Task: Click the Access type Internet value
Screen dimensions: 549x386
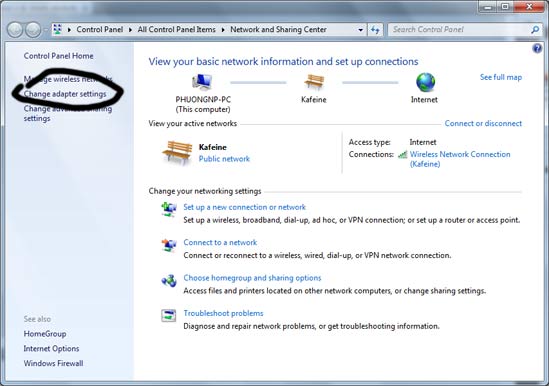Action: 423,142
